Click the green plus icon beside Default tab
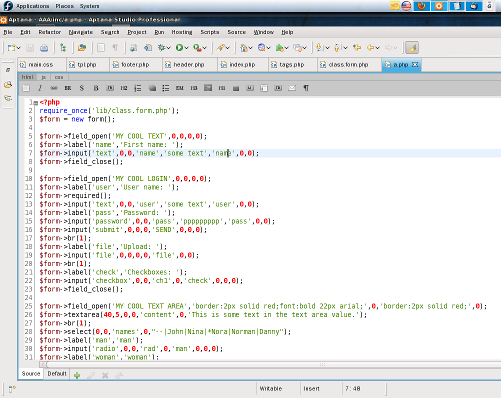 [77, 375]
